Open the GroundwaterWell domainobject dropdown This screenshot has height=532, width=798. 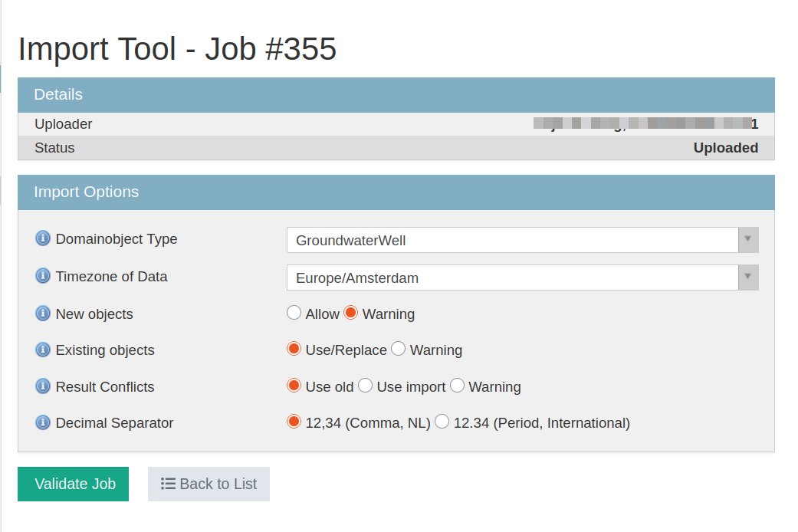click(522, 240)
